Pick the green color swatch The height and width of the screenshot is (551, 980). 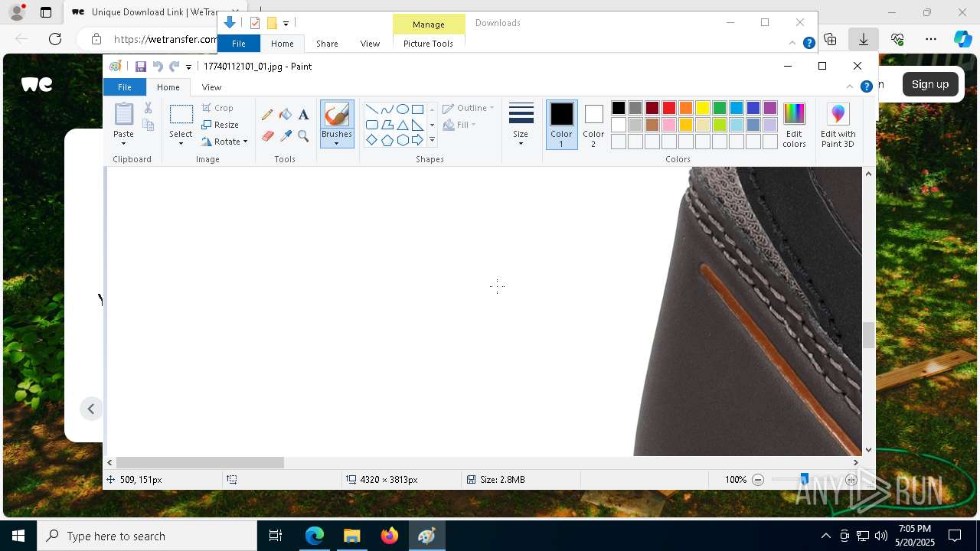720,108
